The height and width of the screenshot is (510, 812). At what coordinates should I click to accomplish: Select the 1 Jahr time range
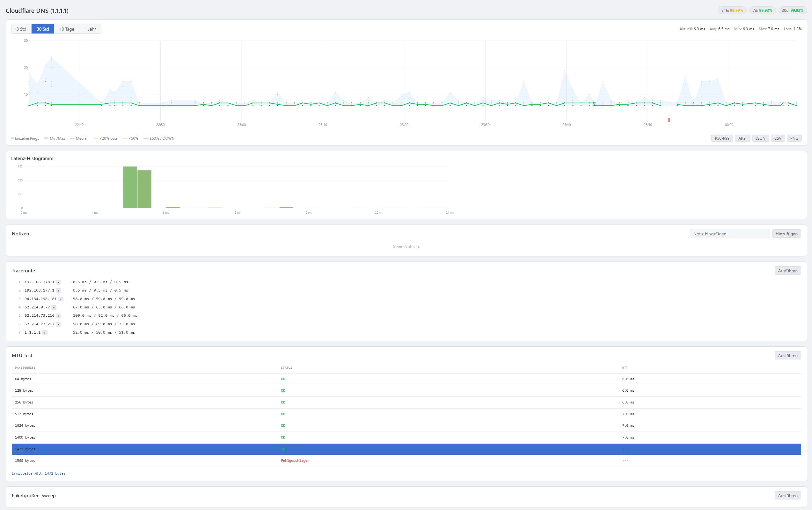90,29
